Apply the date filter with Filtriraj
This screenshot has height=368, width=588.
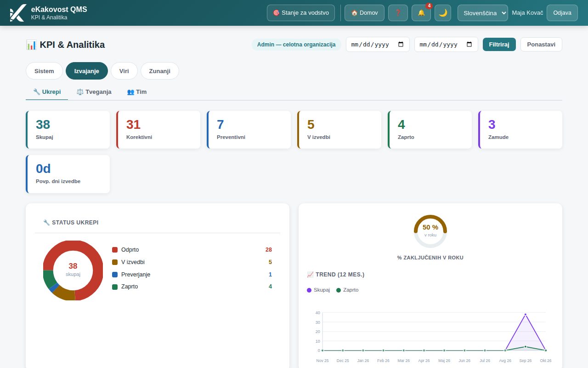click(x=499, y=45)
